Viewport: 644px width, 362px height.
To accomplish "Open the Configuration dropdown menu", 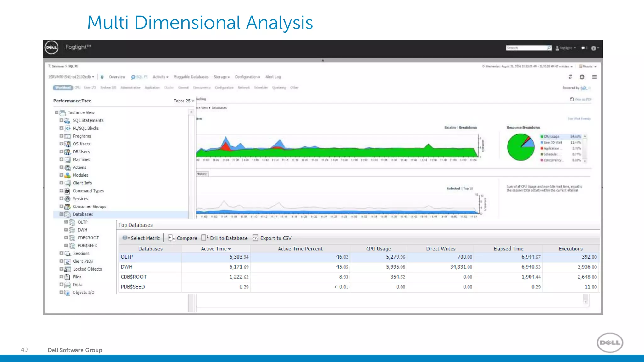I will coord(247,77).
